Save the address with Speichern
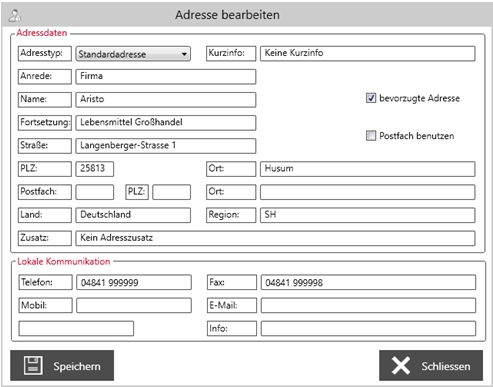Image resolution: width=493 pixels, height=387 pixels. [62, 365]
